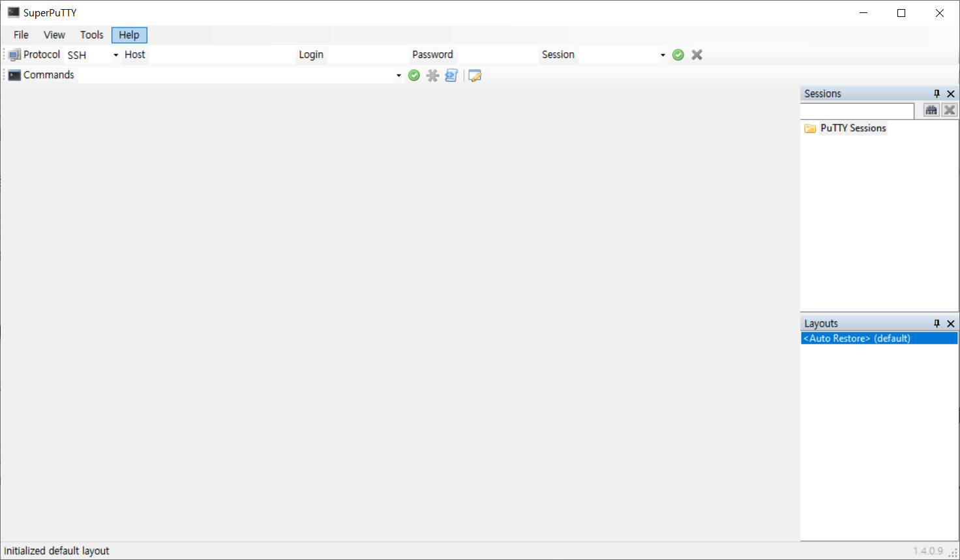Clear session search with X button

tap(950, 110)
